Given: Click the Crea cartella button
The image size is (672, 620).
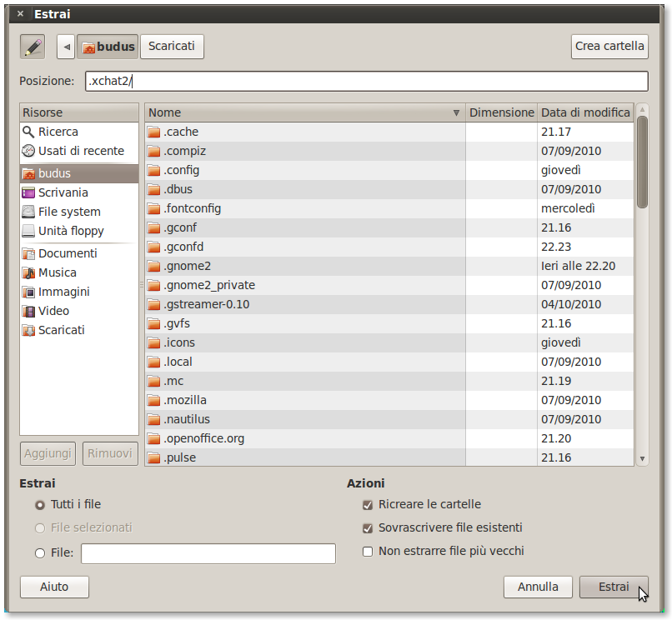Looking at the screenshot, I should (x=609, y=46).
